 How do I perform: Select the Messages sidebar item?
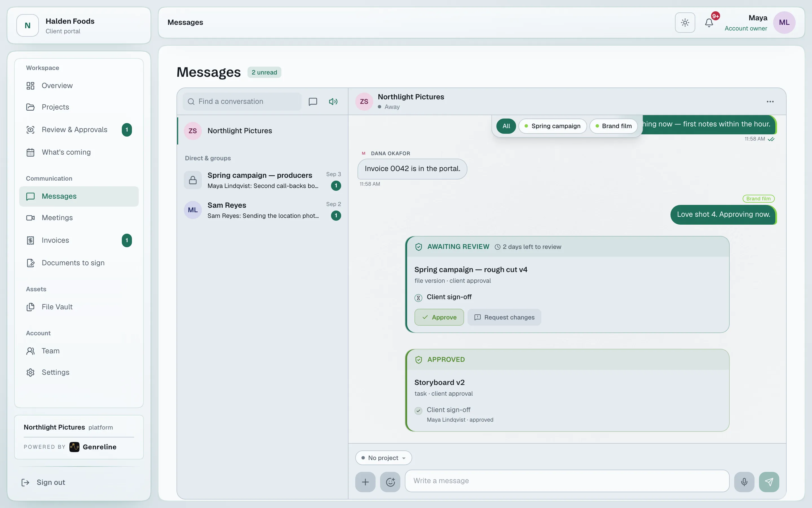click(79, 196)
